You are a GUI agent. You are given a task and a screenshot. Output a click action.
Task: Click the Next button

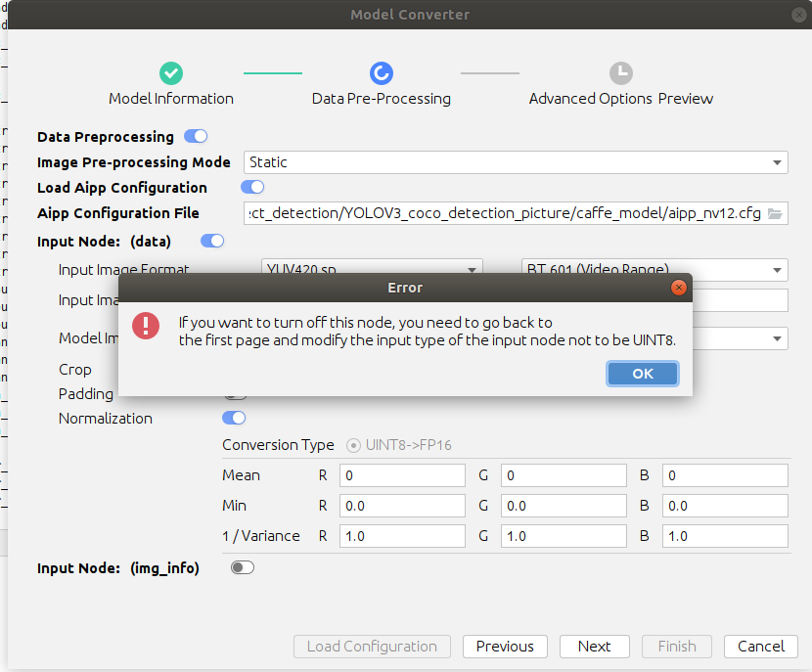(x=595, y=647)
